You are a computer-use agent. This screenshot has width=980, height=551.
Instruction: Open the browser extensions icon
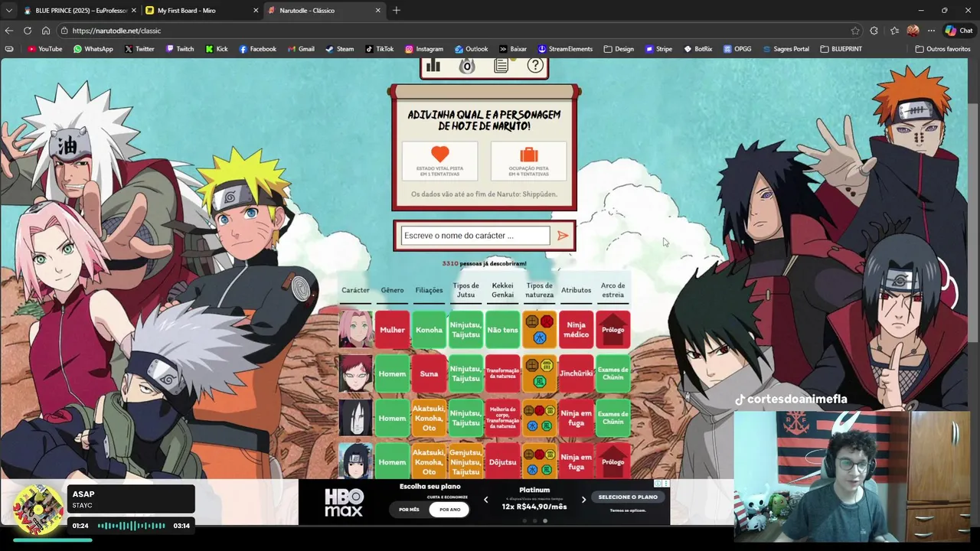click(x=874, y=31)
